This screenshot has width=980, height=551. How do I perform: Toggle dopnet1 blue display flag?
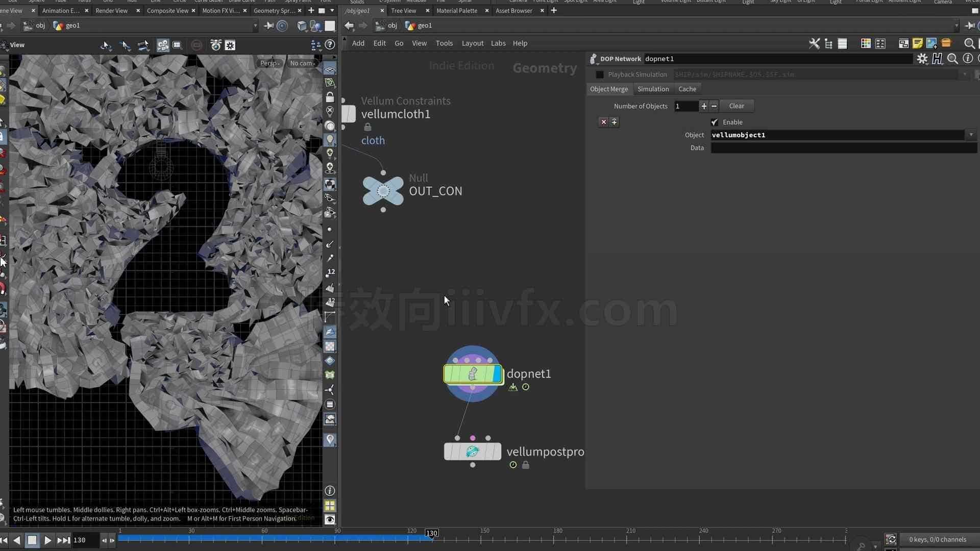[x=497, y=374]
